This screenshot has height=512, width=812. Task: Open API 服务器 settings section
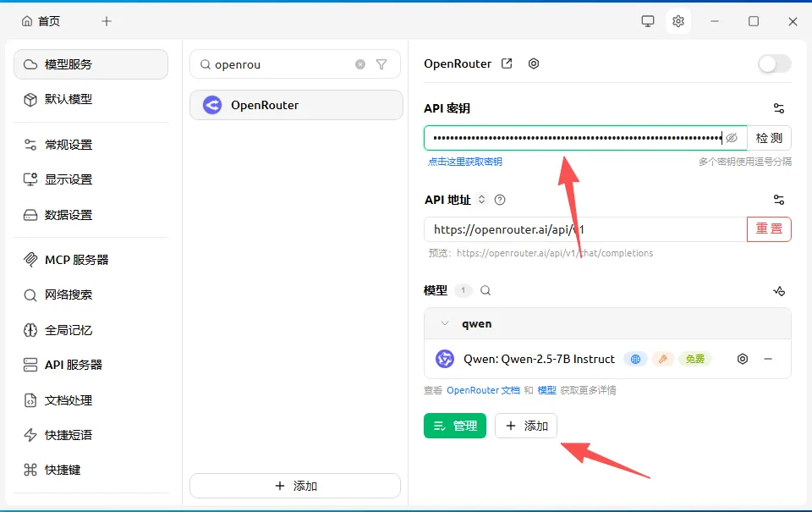91,365
